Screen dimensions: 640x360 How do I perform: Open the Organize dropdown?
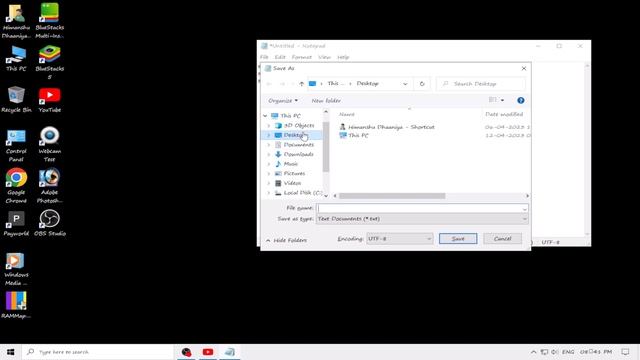click(283, 100)
